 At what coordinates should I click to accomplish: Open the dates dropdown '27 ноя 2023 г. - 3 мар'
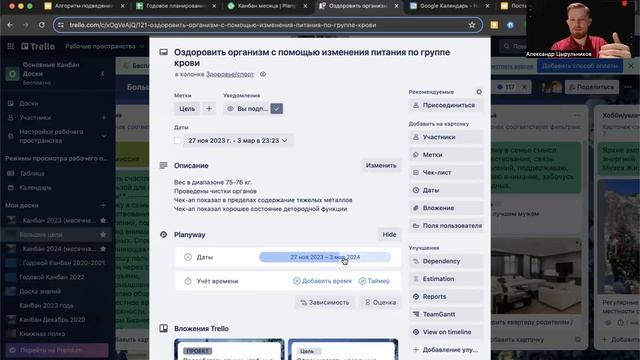[238, 140]
